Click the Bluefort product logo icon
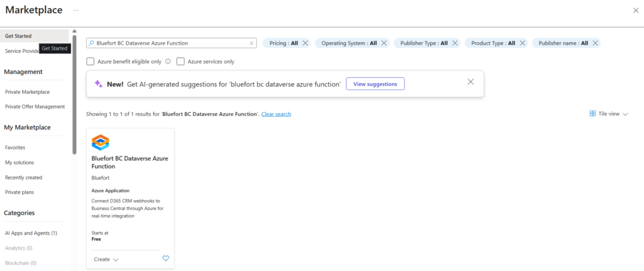 pyautogui.click(x=101, y=142)
